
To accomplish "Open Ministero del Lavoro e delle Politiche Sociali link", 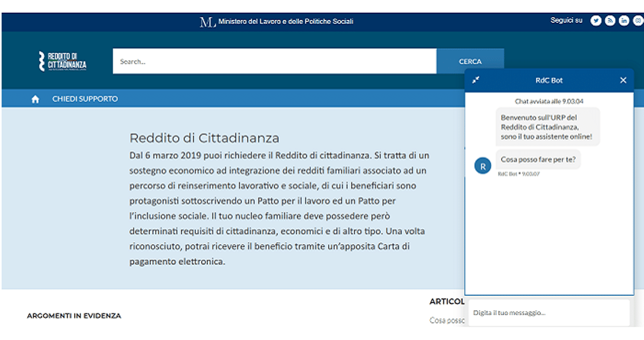I will [x=286, y=22].
